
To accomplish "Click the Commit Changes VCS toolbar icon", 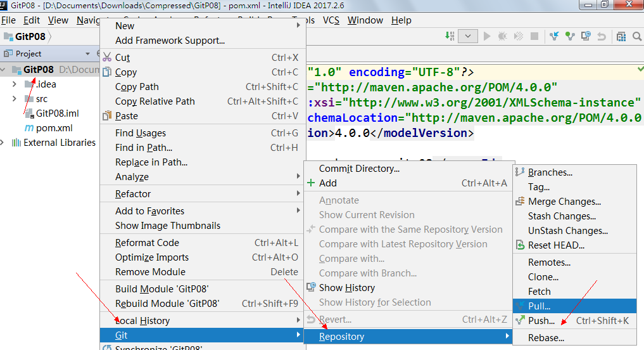I will (571, 37).
